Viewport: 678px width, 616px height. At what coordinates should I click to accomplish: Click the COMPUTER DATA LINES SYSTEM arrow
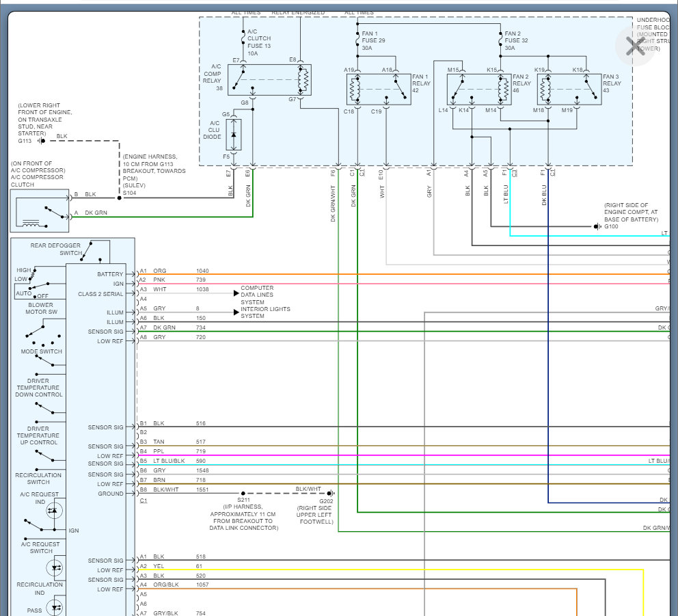click(x=236, y=293)
